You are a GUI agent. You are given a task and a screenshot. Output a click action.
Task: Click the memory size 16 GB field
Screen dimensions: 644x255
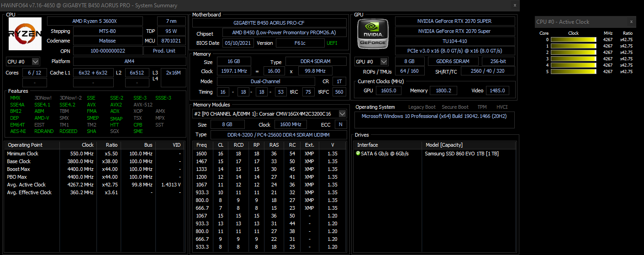(x=234, y=62)
